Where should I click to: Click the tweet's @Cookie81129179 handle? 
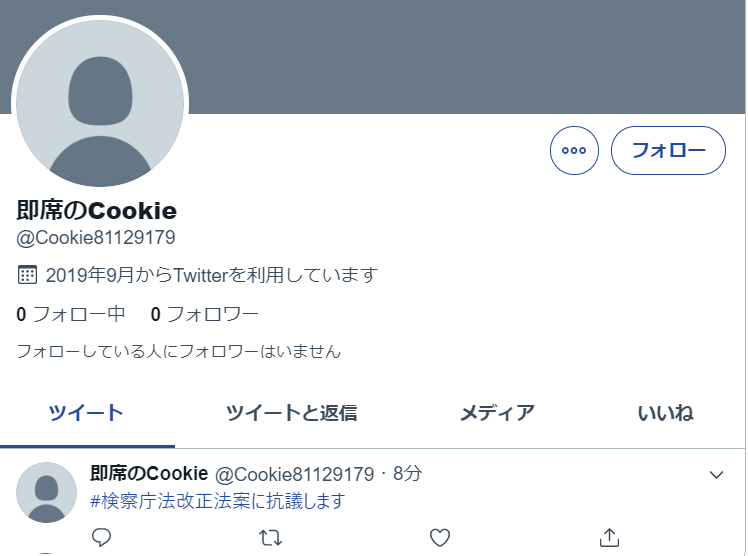(x=294, y=474)
